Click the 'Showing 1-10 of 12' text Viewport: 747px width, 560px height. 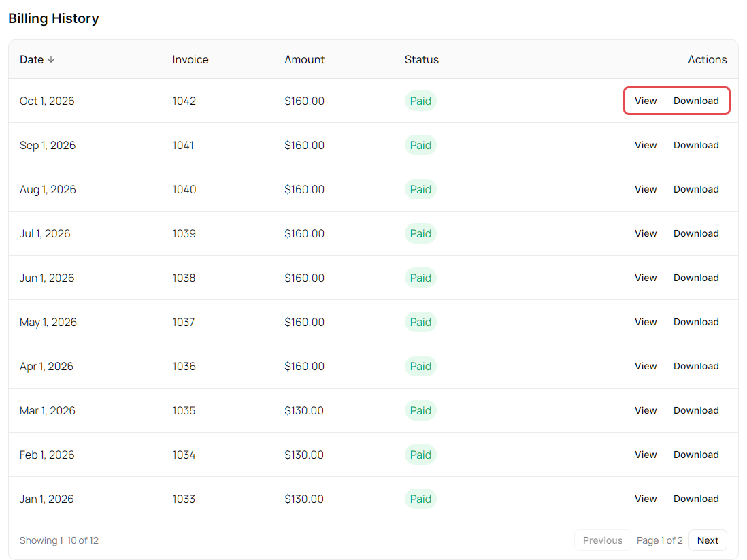(x=59, y=540)
